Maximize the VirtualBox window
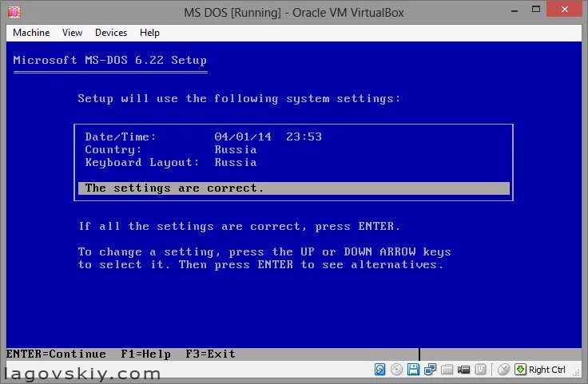Viewport: 588px width, 384px height. [x=536, y=9]
